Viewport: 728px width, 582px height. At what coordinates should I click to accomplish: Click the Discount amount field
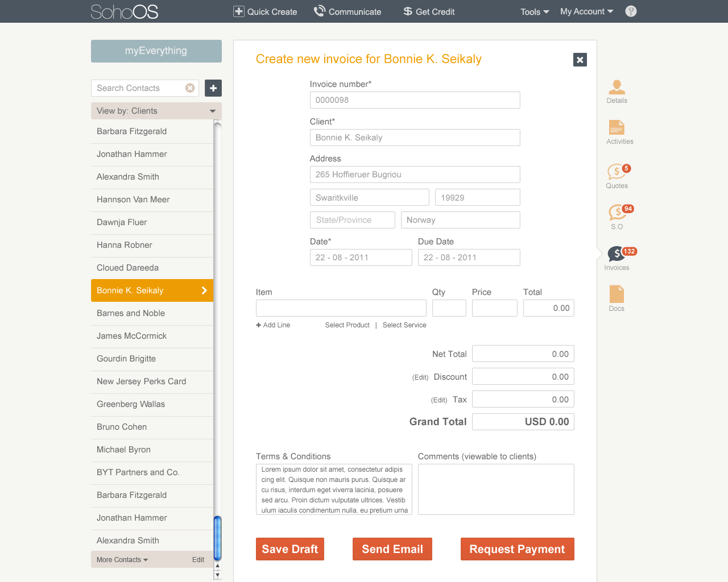click(523, 376)
